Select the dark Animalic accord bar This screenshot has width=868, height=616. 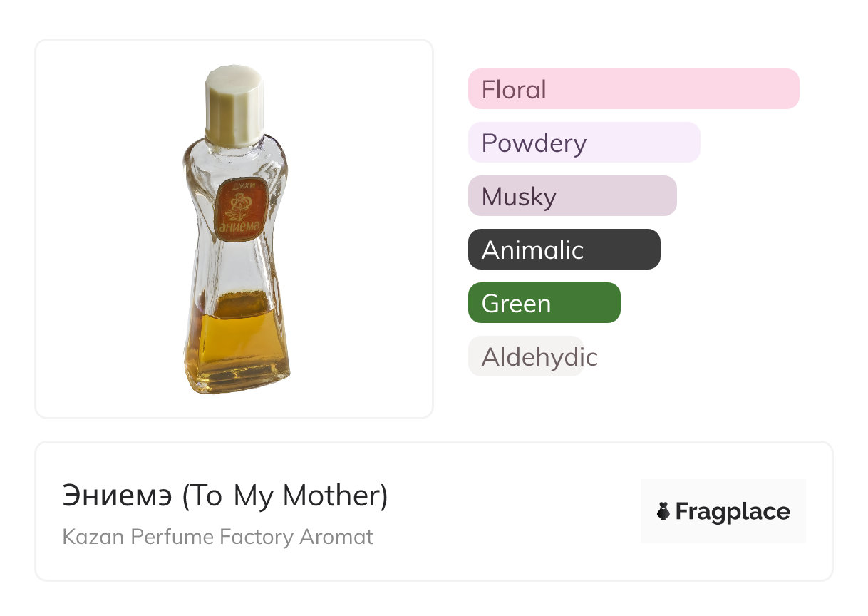(x=564, y=250)
